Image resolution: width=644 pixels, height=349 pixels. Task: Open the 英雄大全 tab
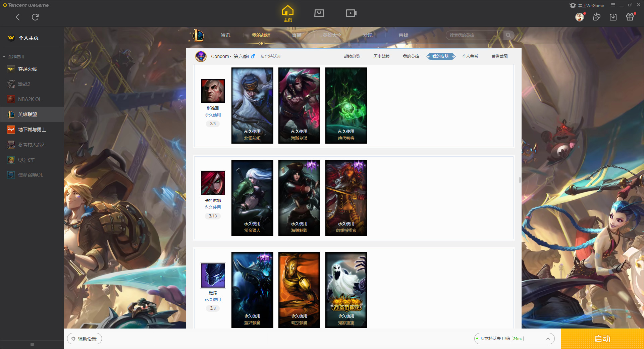pyautogui.click(x=332, y=35)
